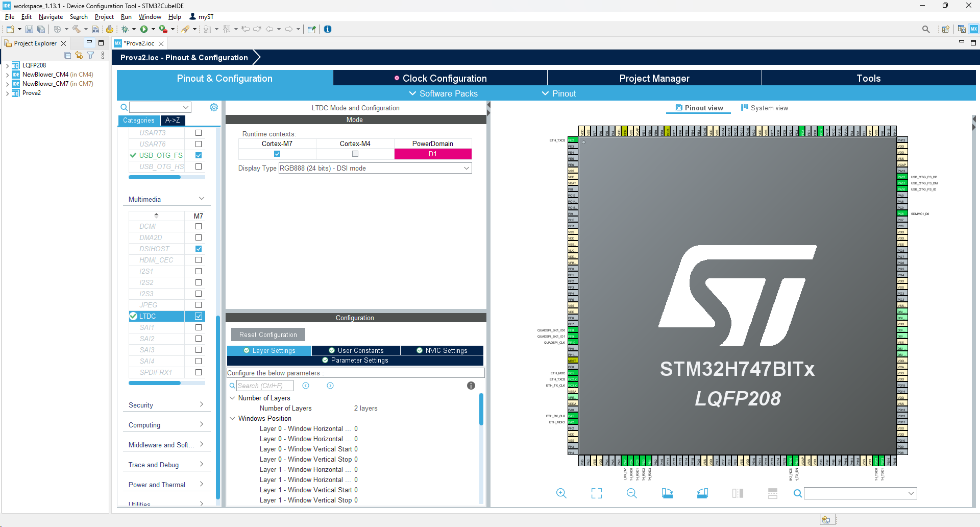Collapse the Multimedia category
This screenshot has width=980, height=527.
point(201,199)
